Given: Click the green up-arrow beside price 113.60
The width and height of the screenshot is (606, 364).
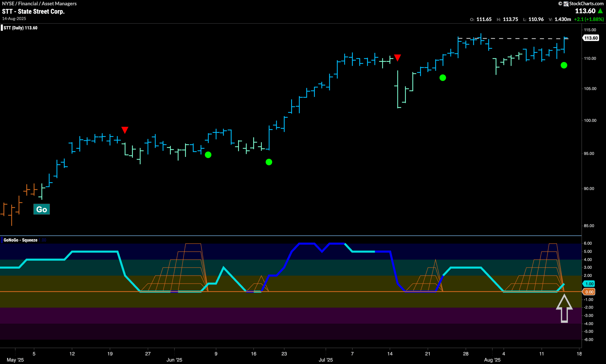Looking at the screenshot, I should pyautogui.click(x=600, y=11).
